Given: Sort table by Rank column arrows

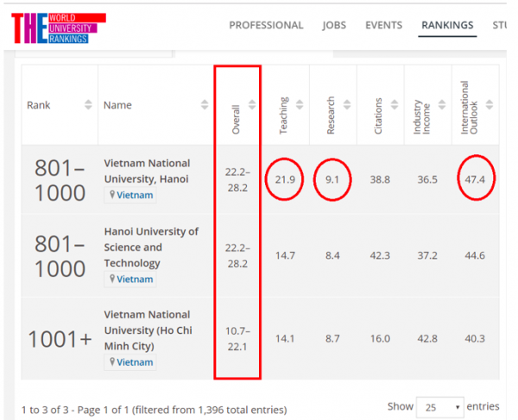Looking at the screenshot, I should click(x=88, y=105).
